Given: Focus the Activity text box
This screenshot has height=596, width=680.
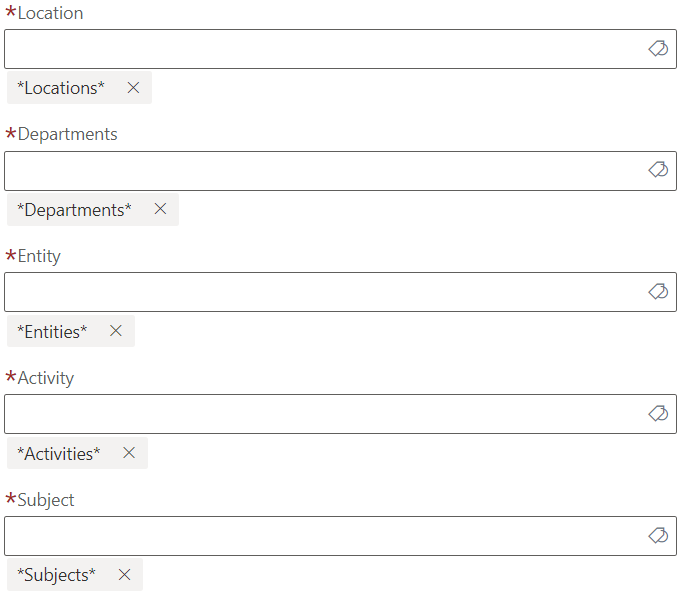Looking at the screenshot, I should [320, 414].
